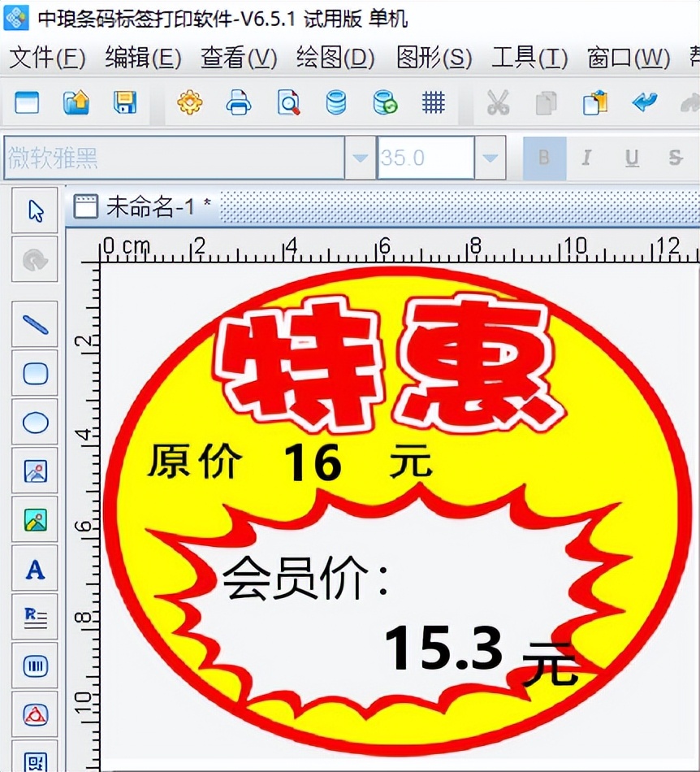This screenshot has width=700, height=772.
Task: Select the 元 after 15.3
Action: (550, 663)
